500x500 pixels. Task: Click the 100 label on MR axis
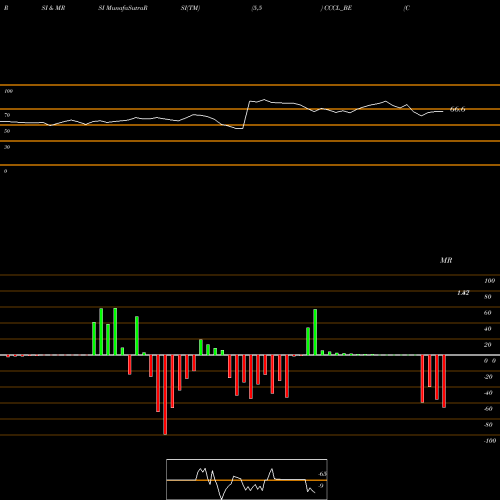coord(489,281)
